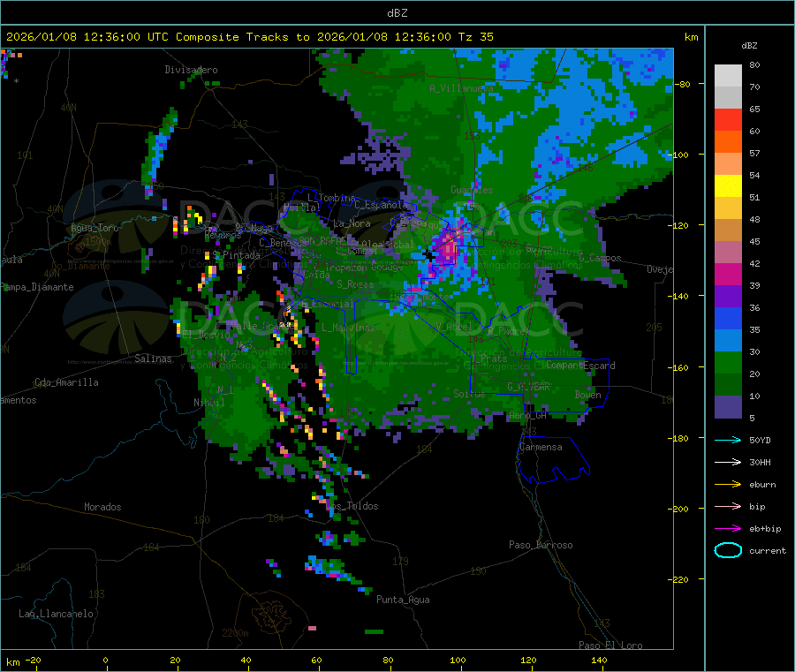The image size is (795, 672).
Task: Click the cyan 50YD arrow in legend
Action: [x=728, y=440]
